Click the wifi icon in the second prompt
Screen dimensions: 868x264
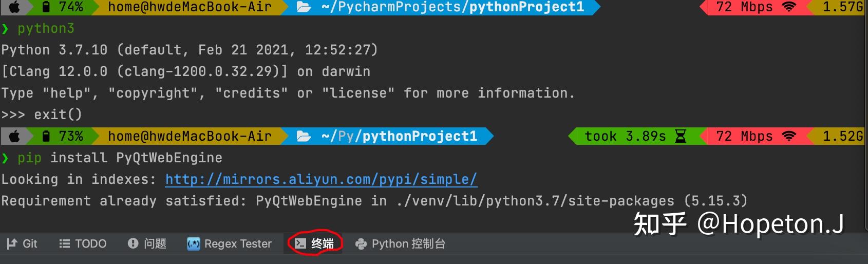(788, 136)
